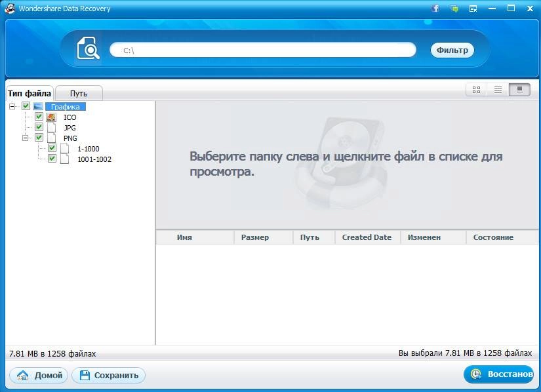The width and height of the screenshot is (541, 392).
Task: Click the Фильтр button
Action: pos(452,50)
